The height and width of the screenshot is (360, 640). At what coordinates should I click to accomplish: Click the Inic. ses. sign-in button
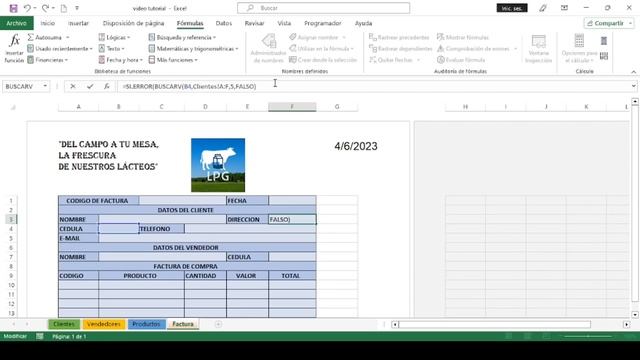(512, 8)
